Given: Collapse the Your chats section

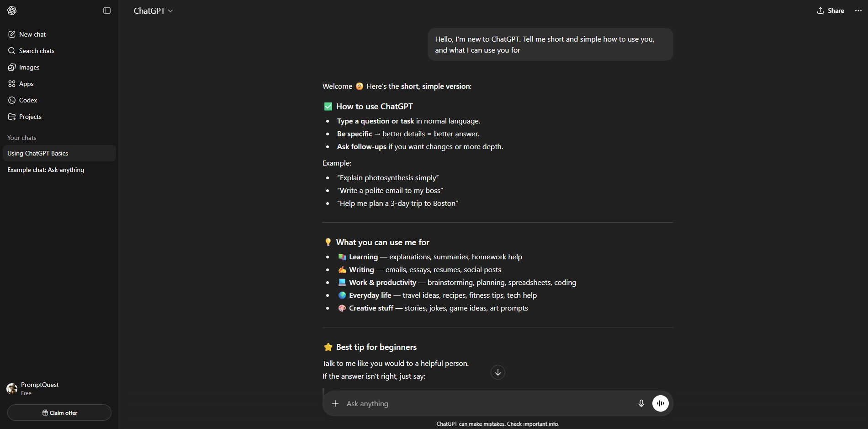Looking at the screenshot, I should pyautogui.click(x=22, y=138).
